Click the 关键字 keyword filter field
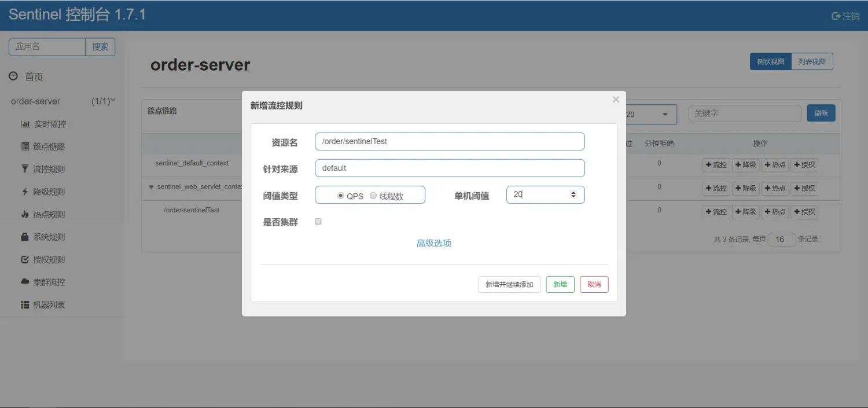Screen dimensions: 868x408 point(745,113)
